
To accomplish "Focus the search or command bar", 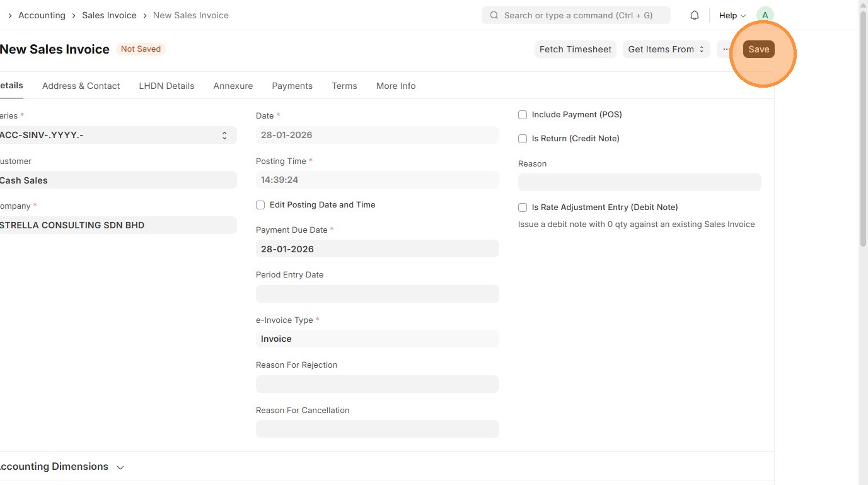I will tap(576, 15).
